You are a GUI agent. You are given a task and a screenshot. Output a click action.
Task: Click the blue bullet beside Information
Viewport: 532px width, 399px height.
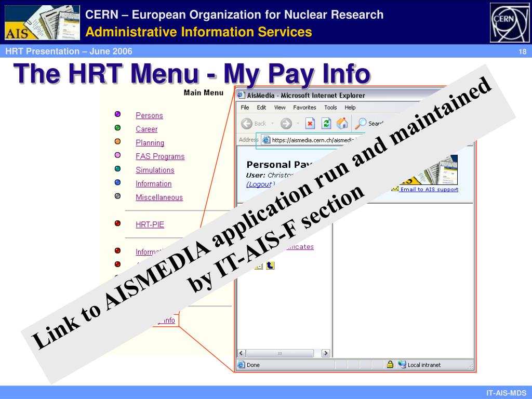point(118,182)
